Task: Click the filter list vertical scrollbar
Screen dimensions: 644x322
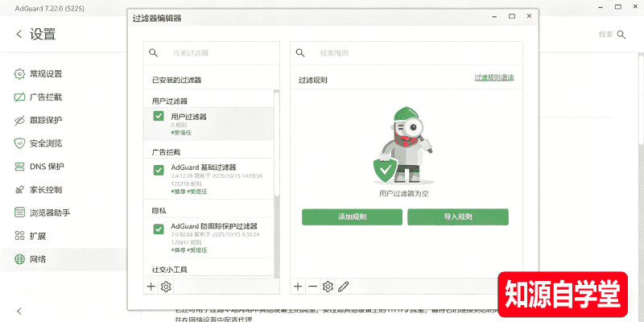Action: point(277,144)
